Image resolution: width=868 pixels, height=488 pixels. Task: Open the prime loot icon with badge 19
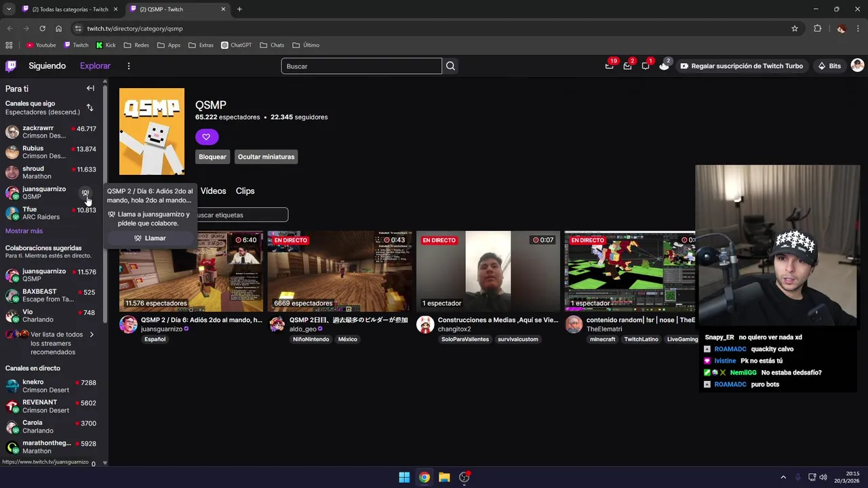610,66
